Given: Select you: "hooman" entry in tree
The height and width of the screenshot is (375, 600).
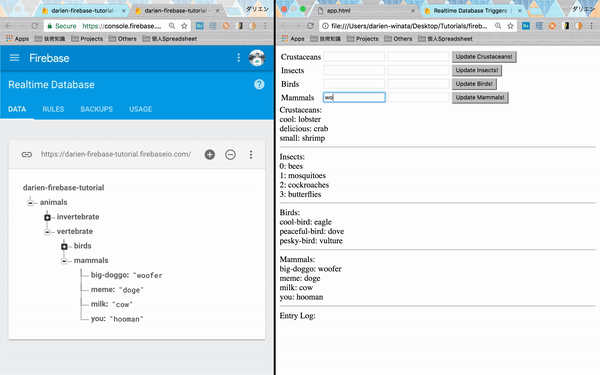Looking at the screenshot, I should (x=117, y=319).
